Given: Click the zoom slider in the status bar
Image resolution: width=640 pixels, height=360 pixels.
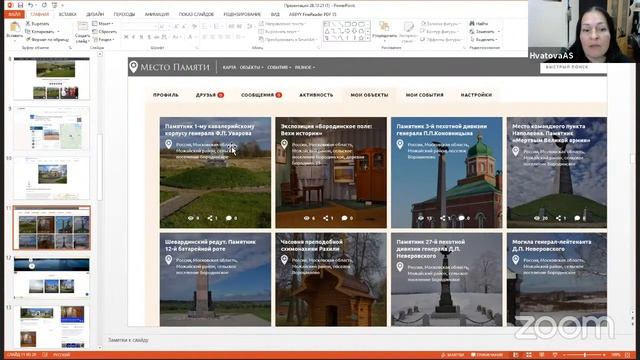Looking at the screenshot, I should [585, 355].
